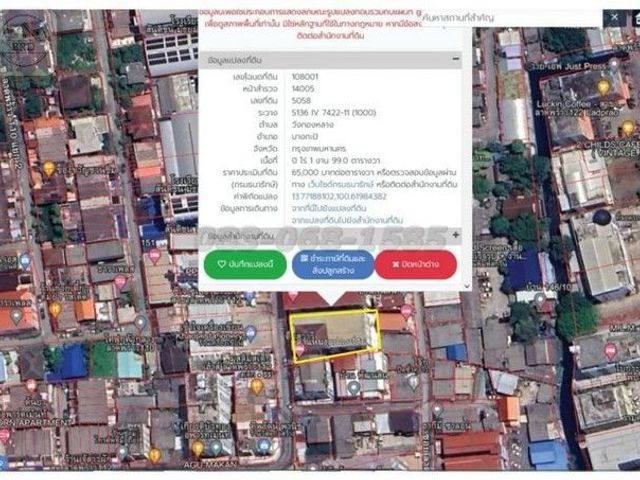Click the teal-grey pin below the yellow parcel
This screenshot has height=480, width=640.
tap(353, 388)
